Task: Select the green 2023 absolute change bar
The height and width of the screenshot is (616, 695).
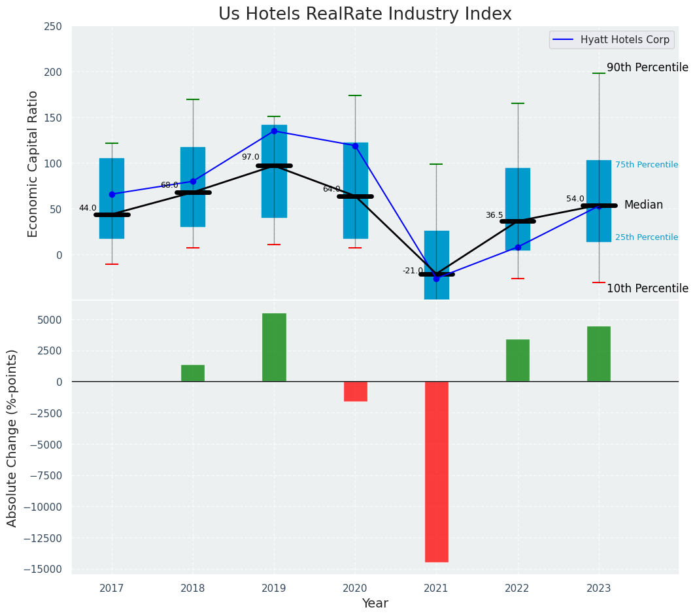Action: coord(598,354)
